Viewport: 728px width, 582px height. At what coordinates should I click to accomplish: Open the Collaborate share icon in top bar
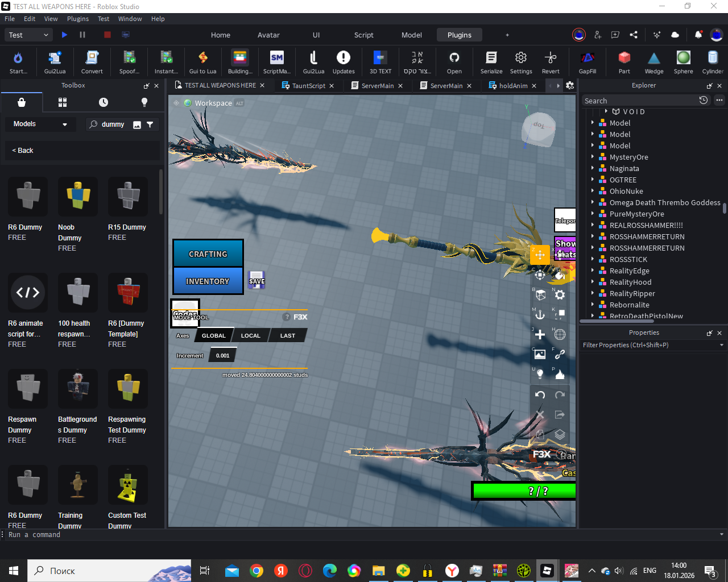click(x=634, y=35)
